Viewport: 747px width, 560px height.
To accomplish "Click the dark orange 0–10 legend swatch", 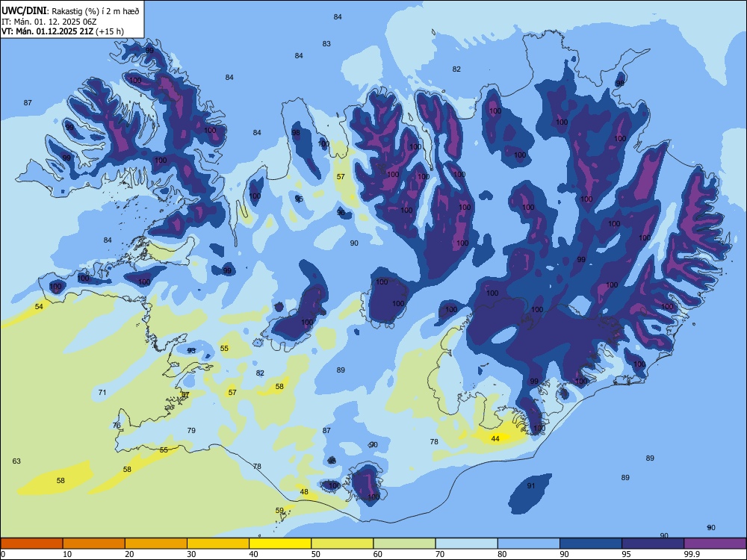I will coord(31,544).
